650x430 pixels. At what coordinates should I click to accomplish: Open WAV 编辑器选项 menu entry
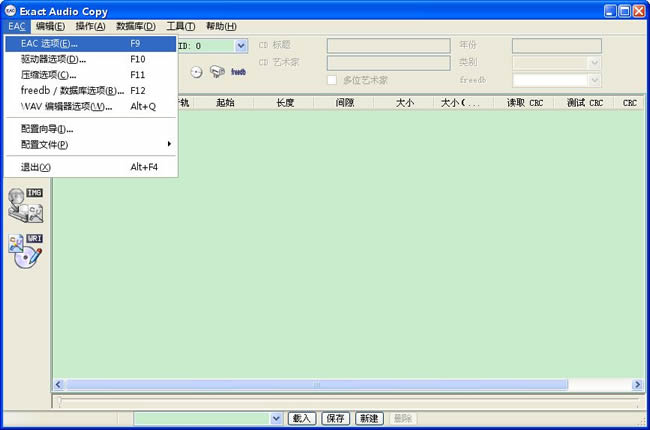pyautogui.click(x=91, y=107)
